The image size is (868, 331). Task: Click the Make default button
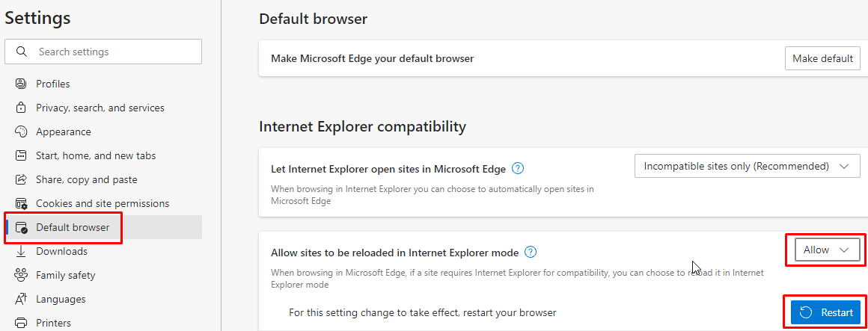pos(822,58)
